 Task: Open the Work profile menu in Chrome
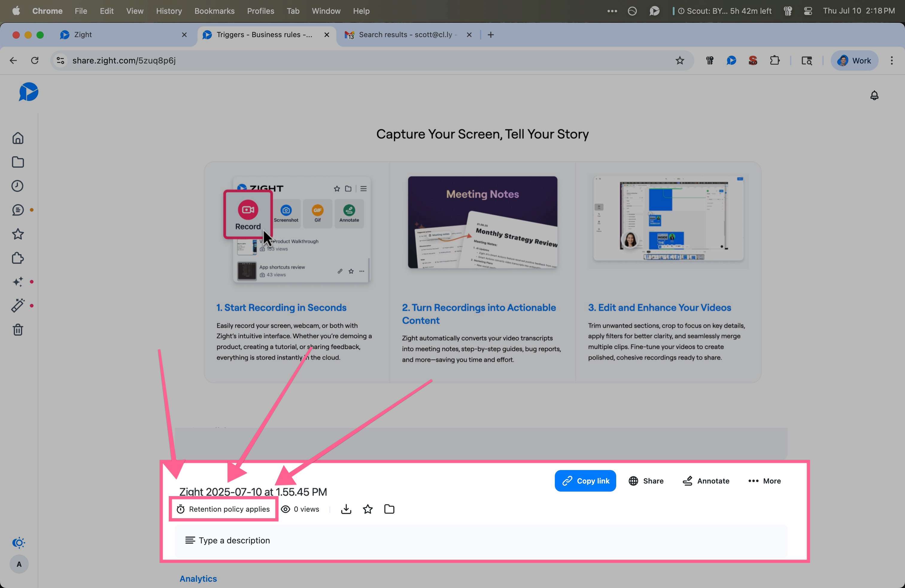(x=854, y=60)
